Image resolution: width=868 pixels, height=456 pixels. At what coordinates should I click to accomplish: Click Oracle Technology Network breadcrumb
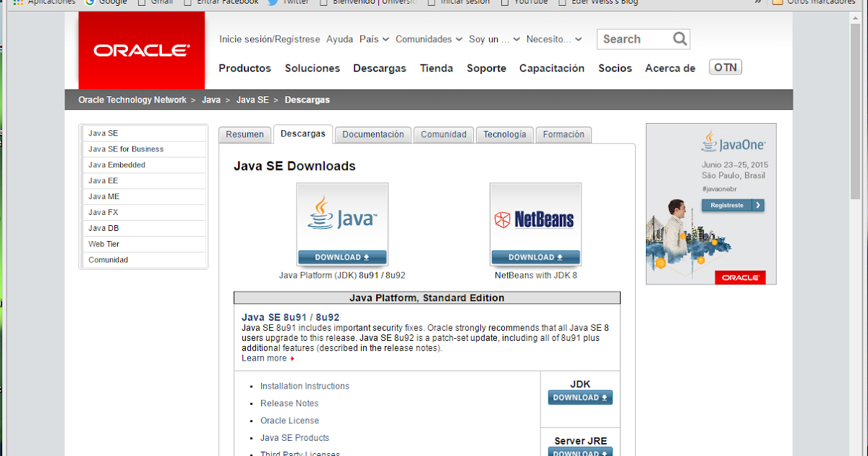coord(132,100)
